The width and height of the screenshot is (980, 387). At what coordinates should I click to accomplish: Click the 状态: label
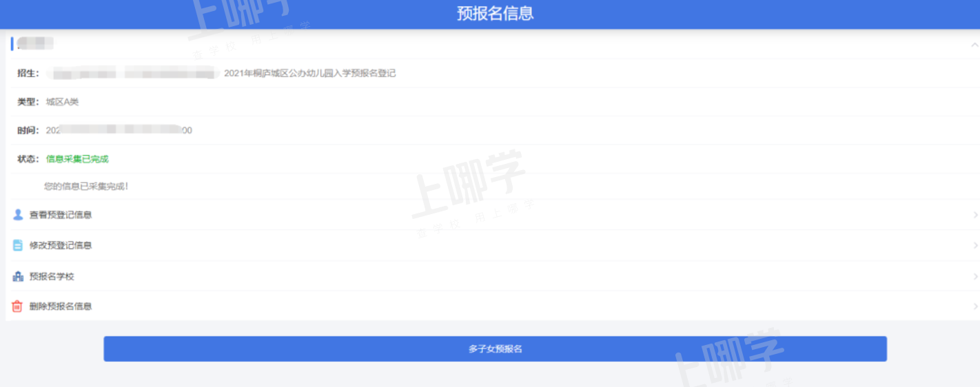(x=28, y=159)
